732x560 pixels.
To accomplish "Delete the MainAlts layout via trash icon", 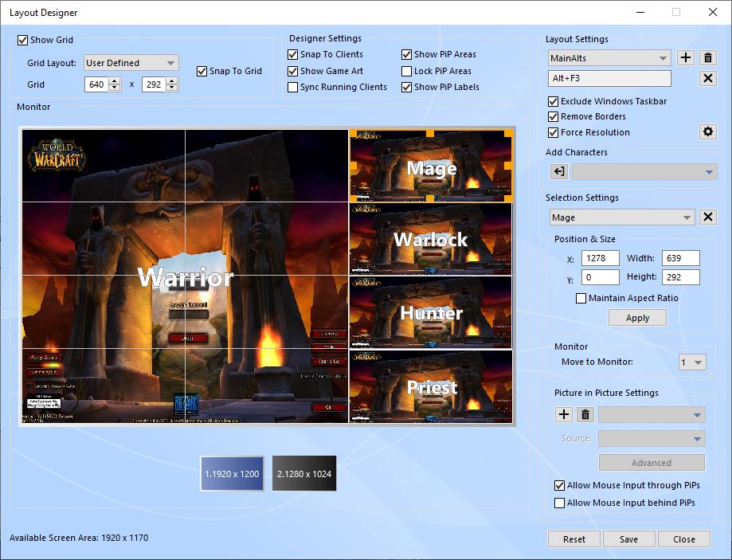I will click(707, 58).
